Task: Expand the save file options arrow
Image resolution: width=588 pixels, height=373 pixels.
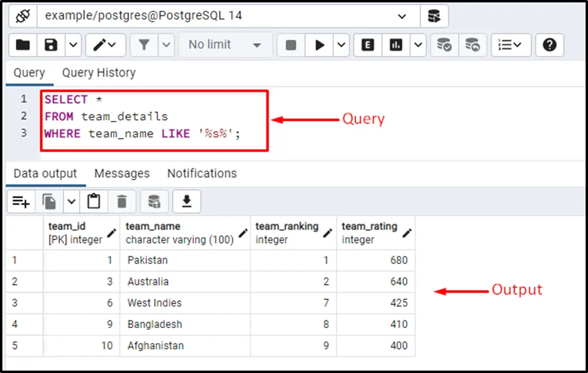Action: pyautogui.click(x=72, y=45)
